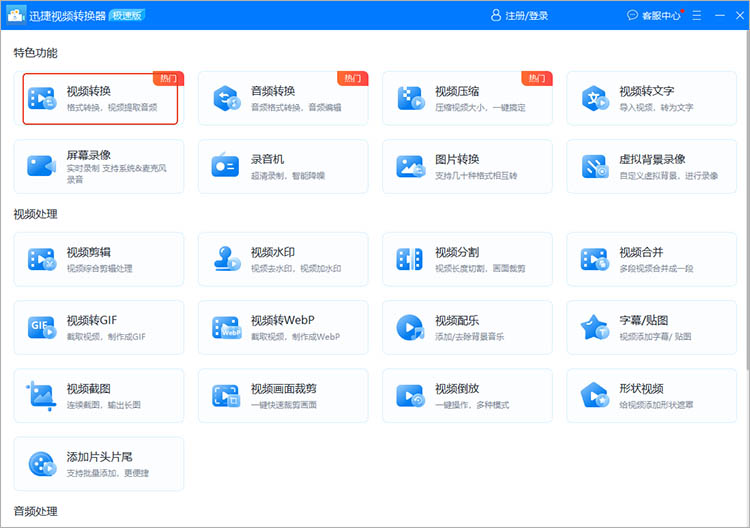Open the hamburger menu in title bar
Screen dimensions: 750x528
(x=696, y=15)
